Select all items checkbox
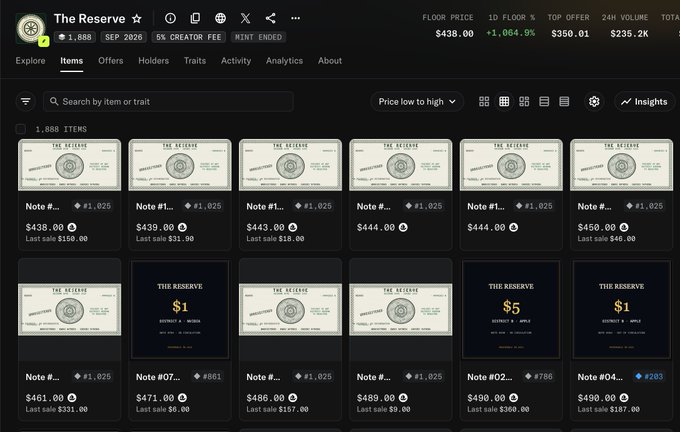 [20, 129]
